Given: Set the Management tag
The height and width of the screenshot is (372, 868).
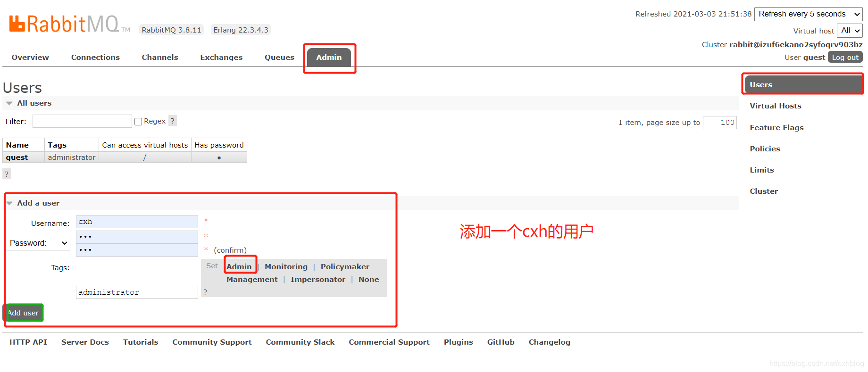Looking at the screenshot, I should (x=252, y=280).
